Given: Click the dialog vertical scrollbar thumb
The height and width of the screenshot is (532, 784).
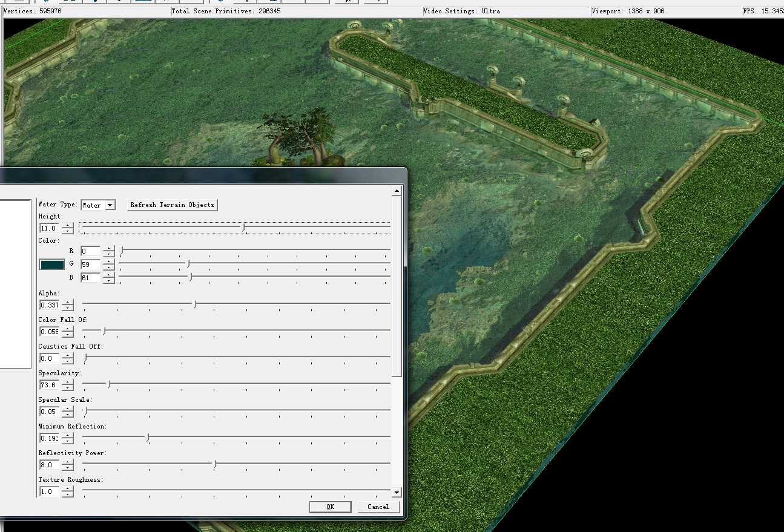Looking at the screenshot, I should [397, 286].
